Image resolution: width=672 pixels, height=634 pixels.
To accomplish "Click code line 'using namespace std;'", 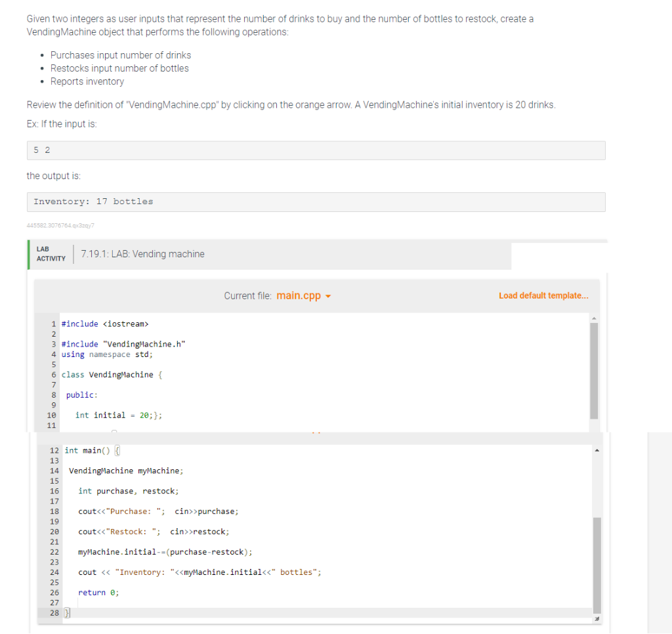I will point(107,354).
